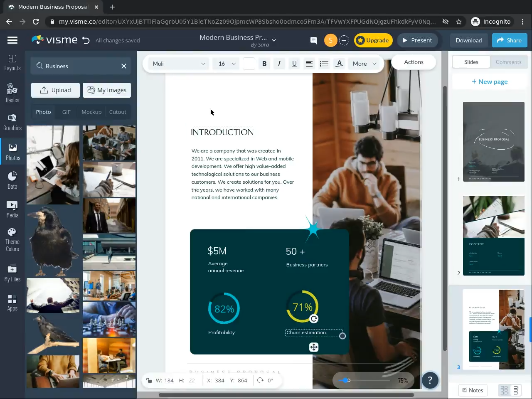532x399 pixels.
Task: Click the rotation angle icon
Action: point(261,380)
